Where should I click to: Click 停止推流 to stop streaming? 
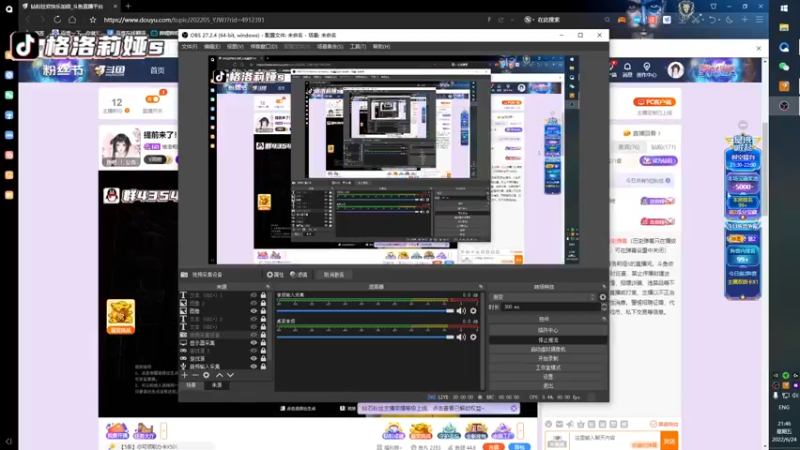(x=548, y=340)
